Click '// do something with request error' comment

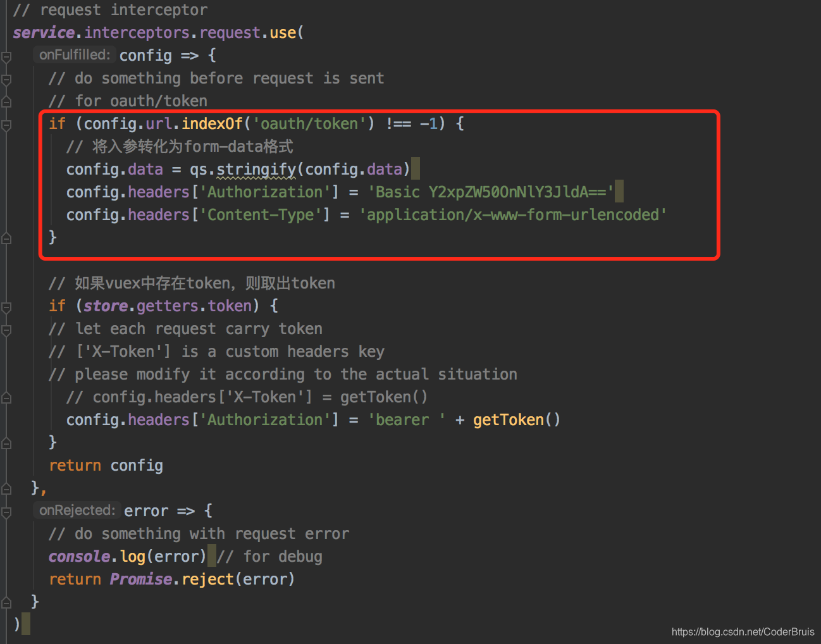point(199,533)
